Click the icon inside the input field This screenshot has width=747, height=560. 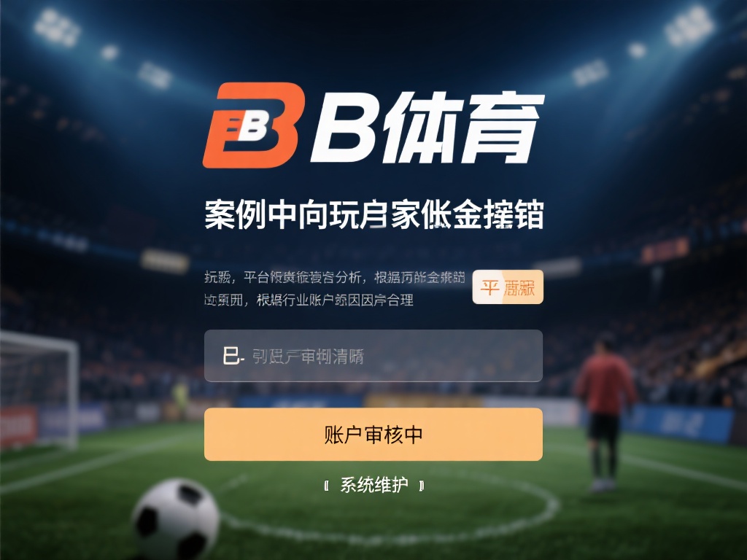click(233, 356)
